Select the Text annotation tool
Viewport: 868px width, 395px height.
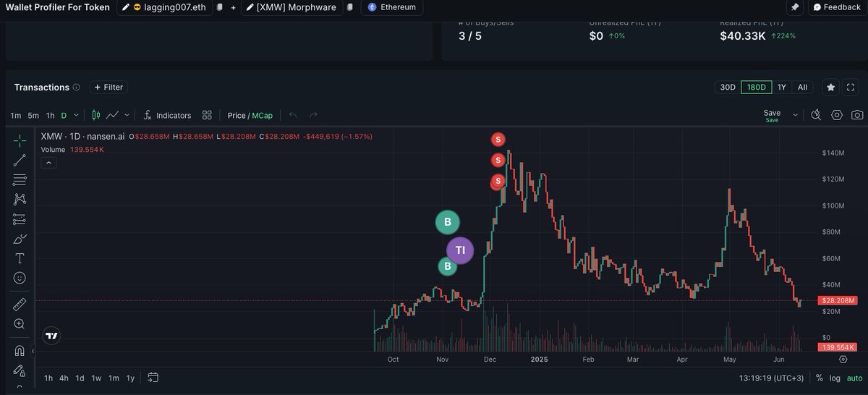(x=20, y=258)
